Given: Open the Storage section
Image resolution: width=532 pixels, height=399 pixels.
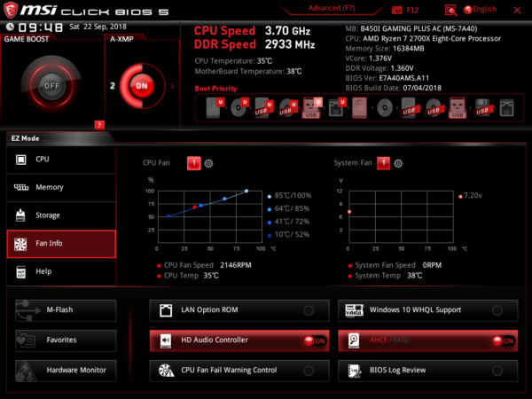Looking at the screenshot, I should 61,215.
